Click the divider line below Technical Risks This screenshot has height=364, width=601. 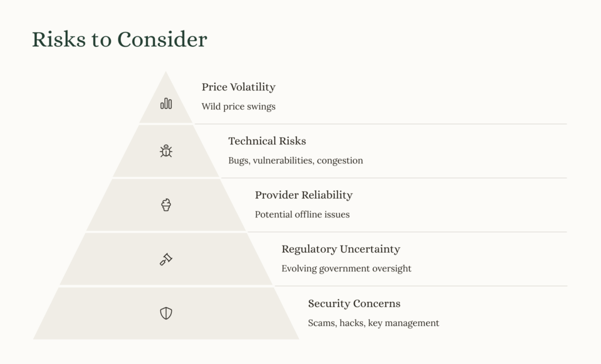tap(394, 178)
